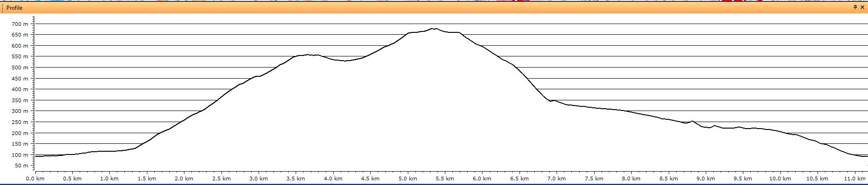Click the 8.0 km distance label
868x185 pixels.
631,179
